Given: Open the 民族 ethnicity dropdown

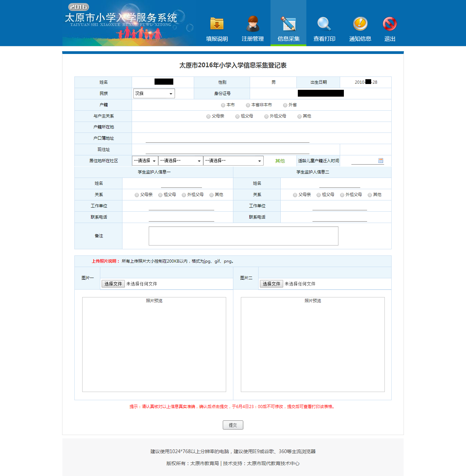Looking at the screenshot, I should 154,93.
